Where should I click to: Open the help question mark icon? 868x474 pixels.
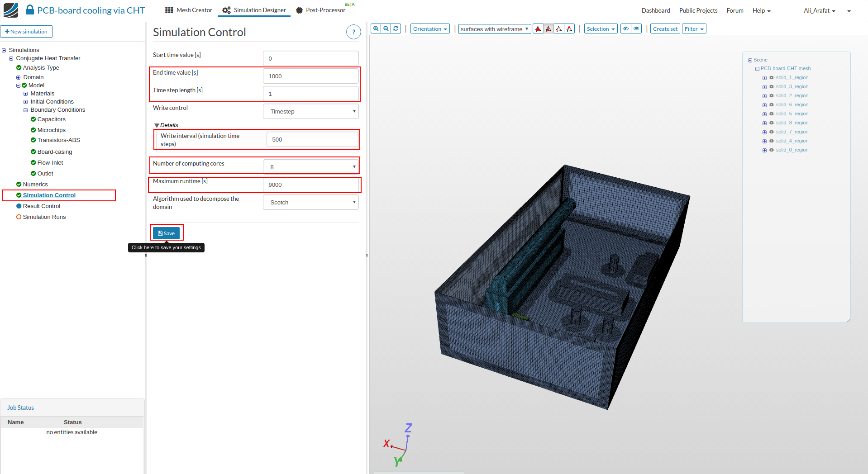(353, 32)
